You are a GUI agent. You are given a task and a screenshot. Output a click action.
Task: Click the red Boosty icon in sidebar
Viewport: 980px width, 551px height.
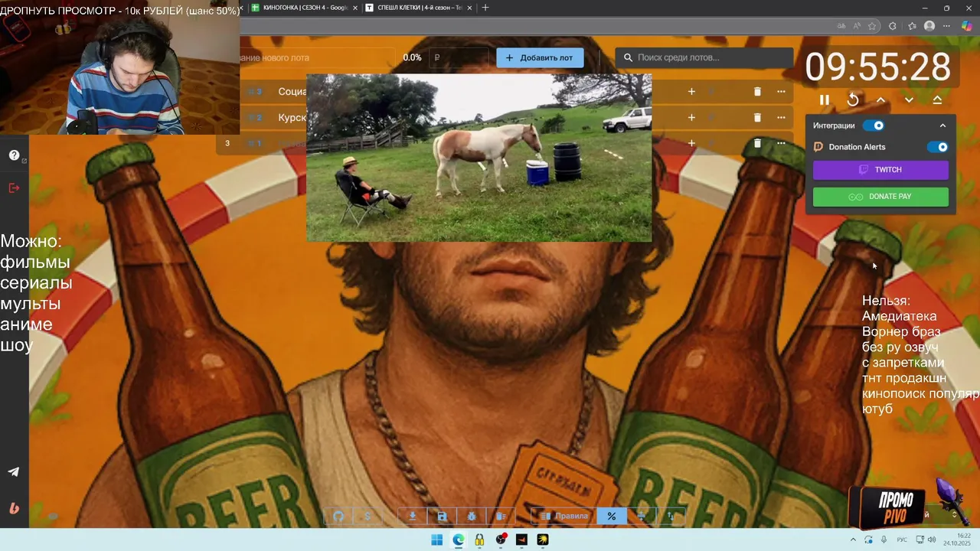coord(14,508)
